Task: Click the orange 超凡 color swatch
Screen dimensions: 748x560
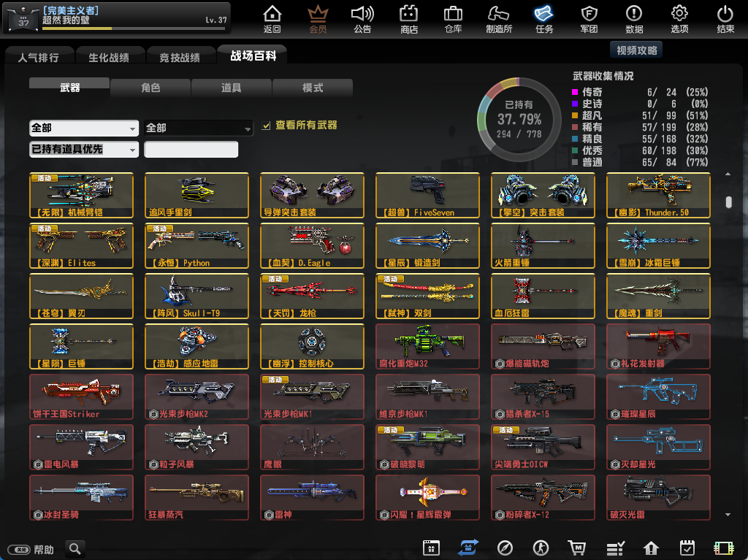Action: point(575,115)
